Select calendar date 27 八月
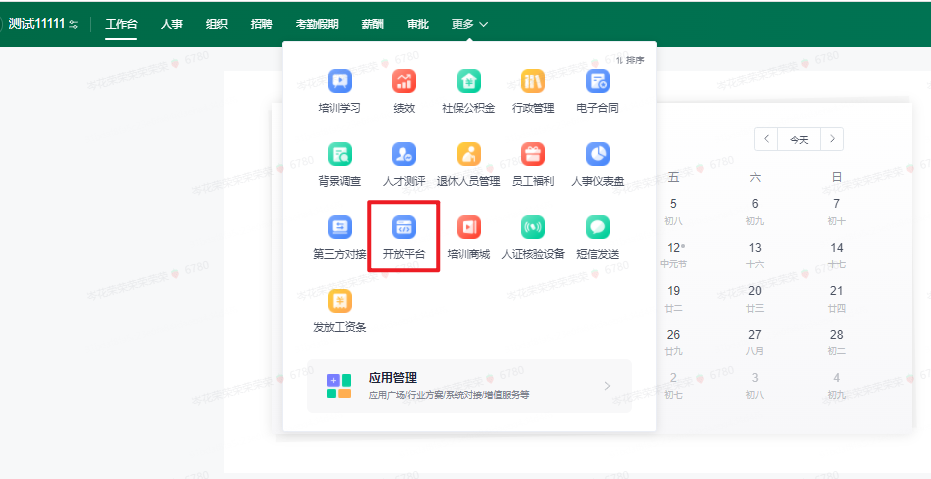Screen dimensions: 931x479 click(755, 342)
